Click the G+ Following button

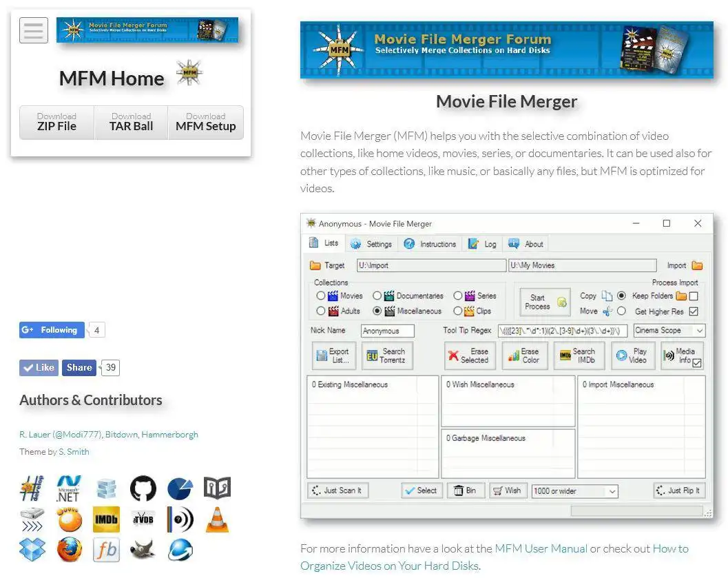point(52,330)
